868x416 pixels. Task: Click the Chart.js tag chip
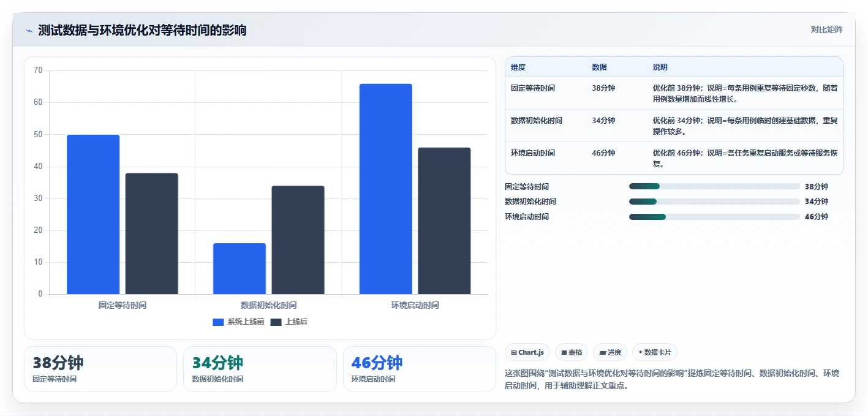[x=527, y=352]
